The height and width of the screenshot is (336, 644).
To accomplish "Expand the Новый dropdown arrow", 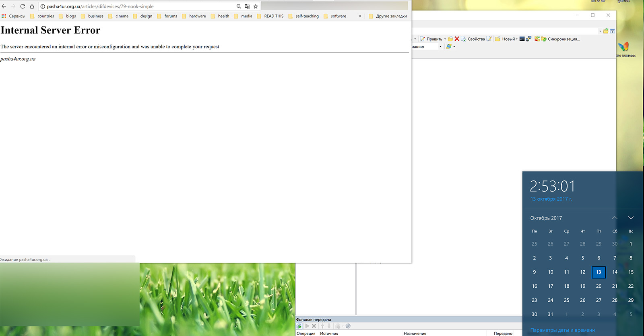I will pyautogui.click(x=516, y=39).
